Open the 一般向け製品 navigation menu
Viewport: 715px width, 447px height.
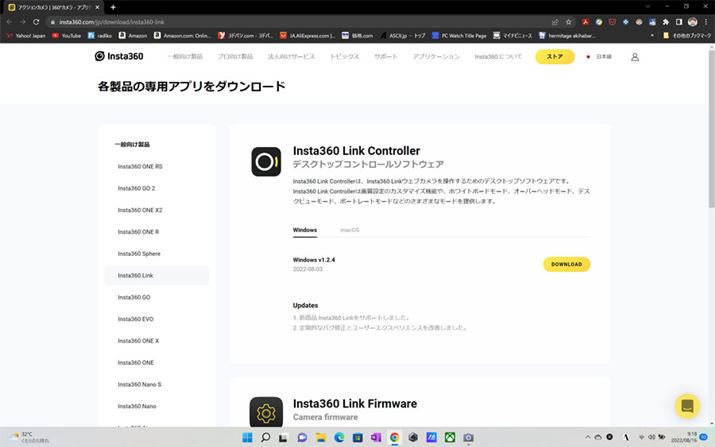click(185, 57)
